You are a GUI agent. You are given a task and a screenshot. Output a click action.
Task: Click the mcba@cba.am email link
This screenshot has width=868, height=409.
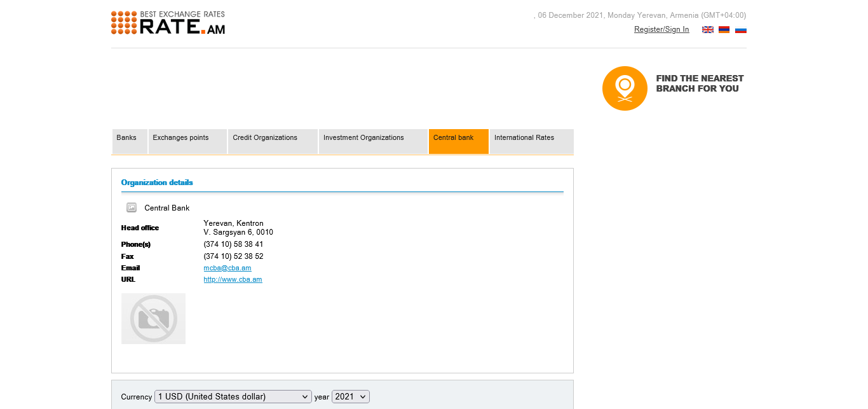[227, 268]
